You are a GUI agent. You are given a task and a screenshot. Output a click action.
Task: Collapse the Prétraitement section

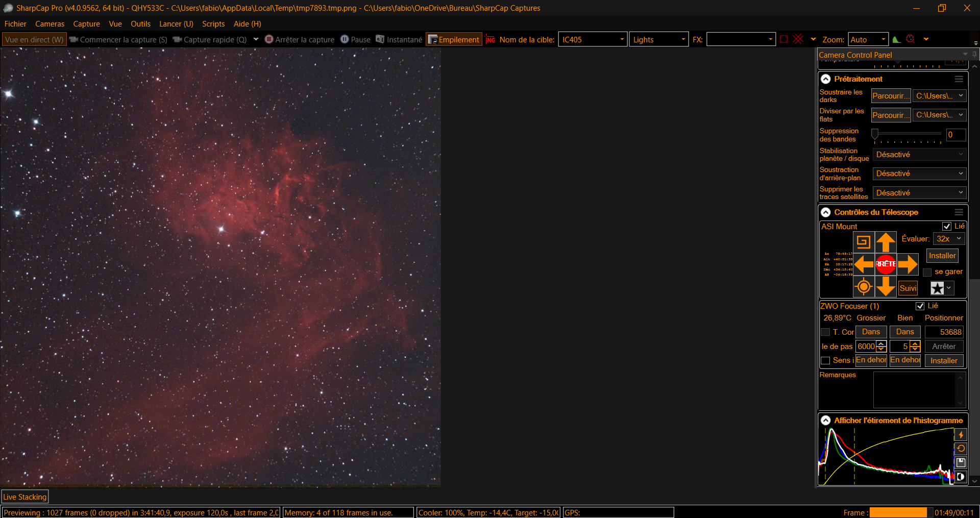point(825,79)
